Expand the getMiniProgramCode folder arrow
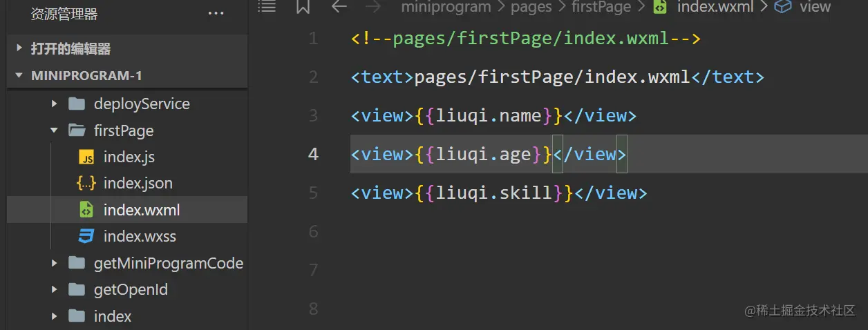 [x=54, y=263]
